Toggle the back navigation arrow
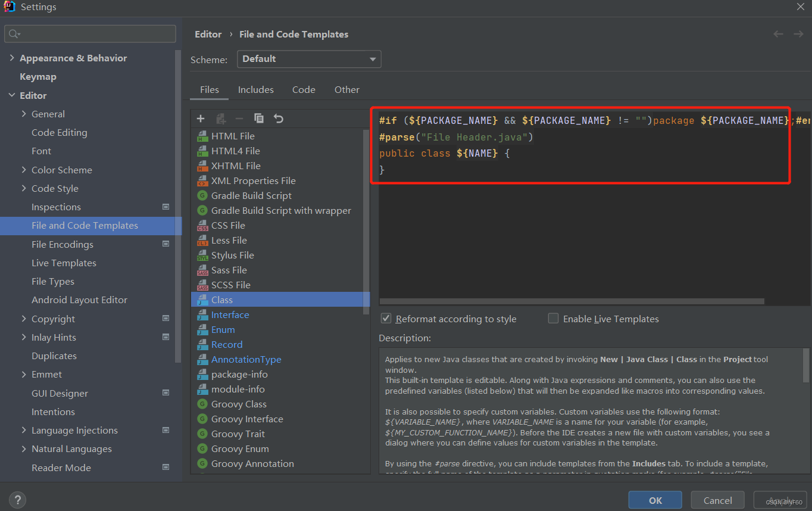The height and width of the screenshot is (511, 812). pyautogui.click(x=778, y=34)
